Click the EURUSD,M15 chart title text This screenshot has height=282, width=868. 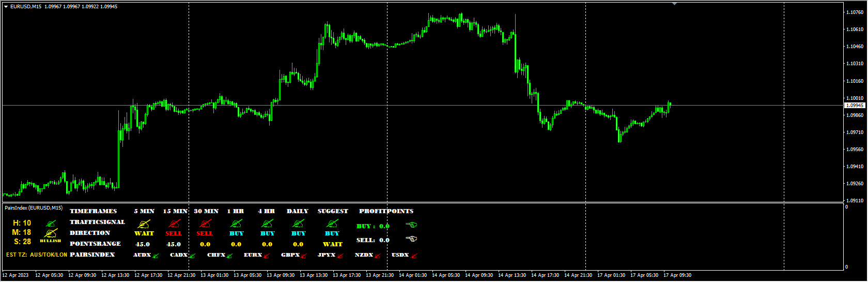(26, 7)
